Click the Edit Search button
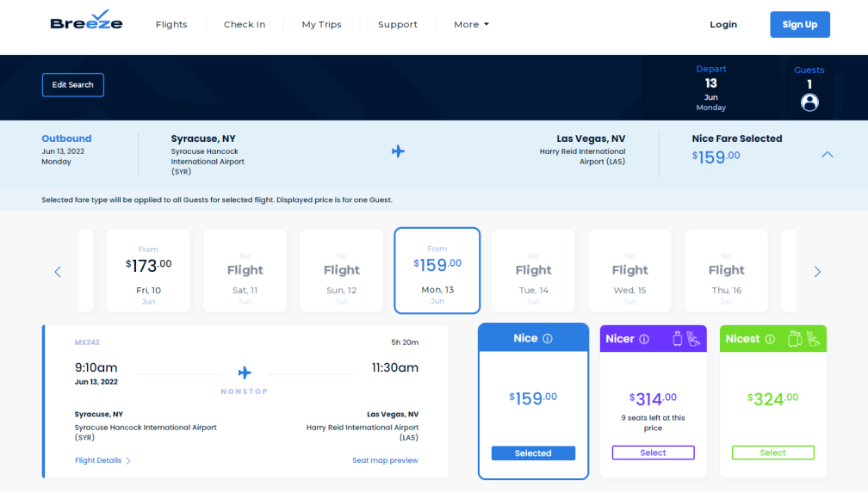This screenshot has width=868, height=493. click(73, 84)
